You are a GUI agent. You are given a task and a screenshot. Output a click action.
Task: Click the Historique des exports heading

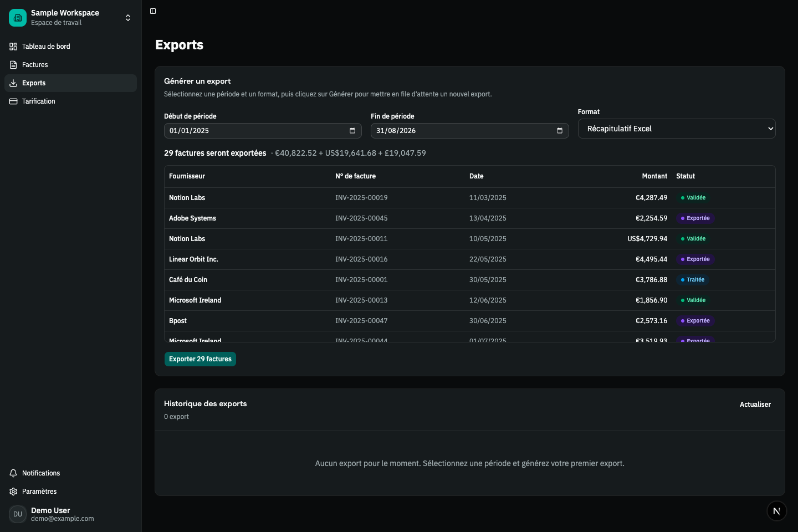pyautogui.click(x=206, y=404)
